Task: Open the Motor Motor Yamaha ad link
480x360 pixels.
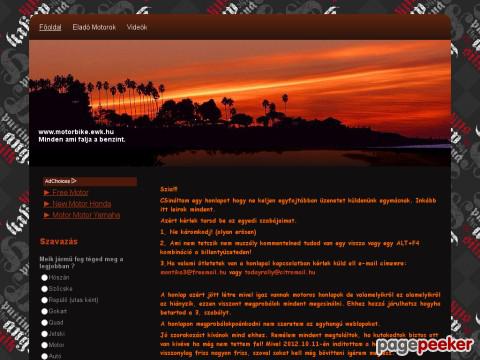Action: coord(86,215)
